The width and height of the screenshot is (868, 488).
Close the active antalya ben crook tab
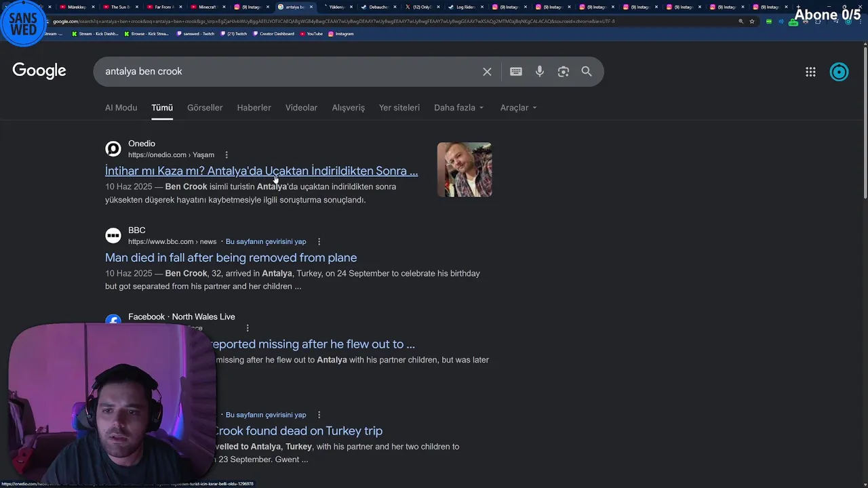coord(311,7)
